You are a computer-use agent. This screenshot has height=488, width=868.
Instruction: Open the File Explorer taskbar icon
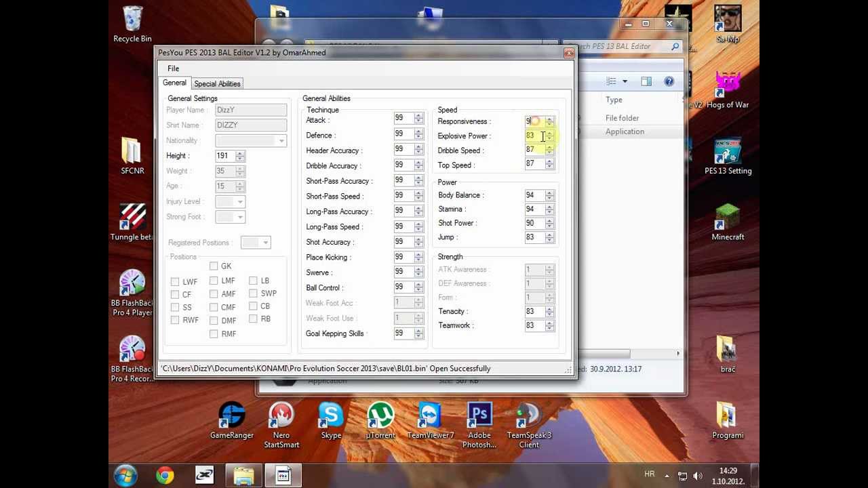click(243, 476)
